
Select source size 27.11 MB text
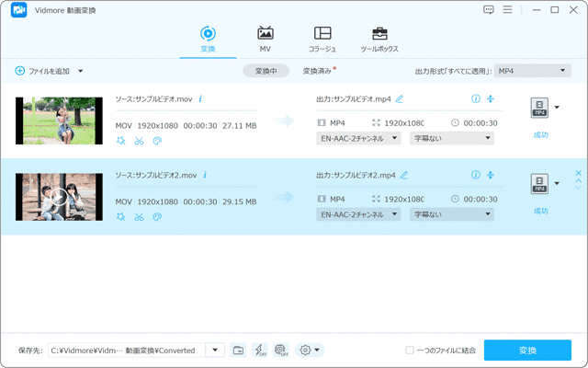[239, 125]
